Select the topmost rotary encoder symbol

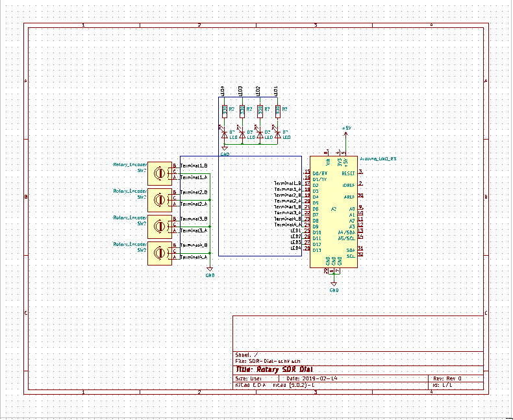159,173
